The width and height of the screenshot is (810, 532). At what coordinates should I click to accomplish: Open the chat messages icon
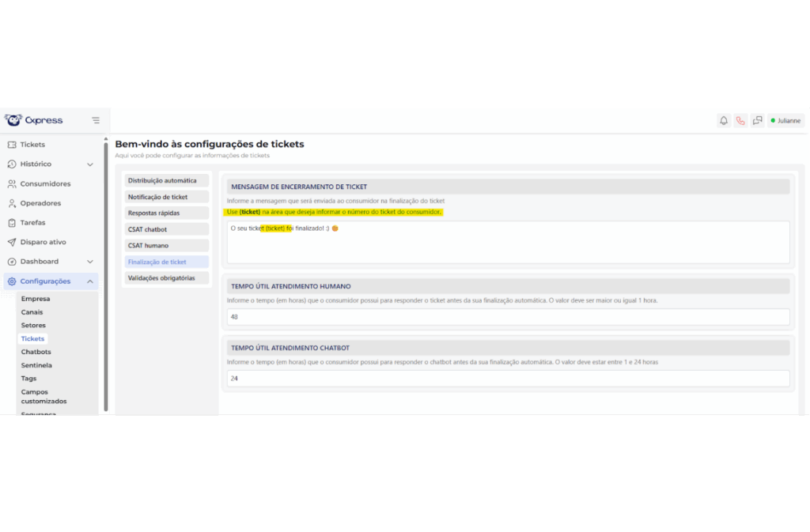[758, 121]
